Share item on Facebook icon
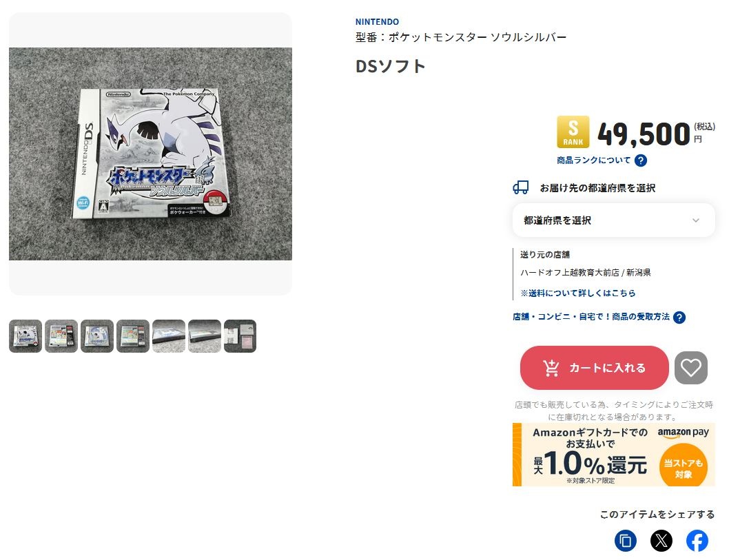 click(x=697, y=541)
